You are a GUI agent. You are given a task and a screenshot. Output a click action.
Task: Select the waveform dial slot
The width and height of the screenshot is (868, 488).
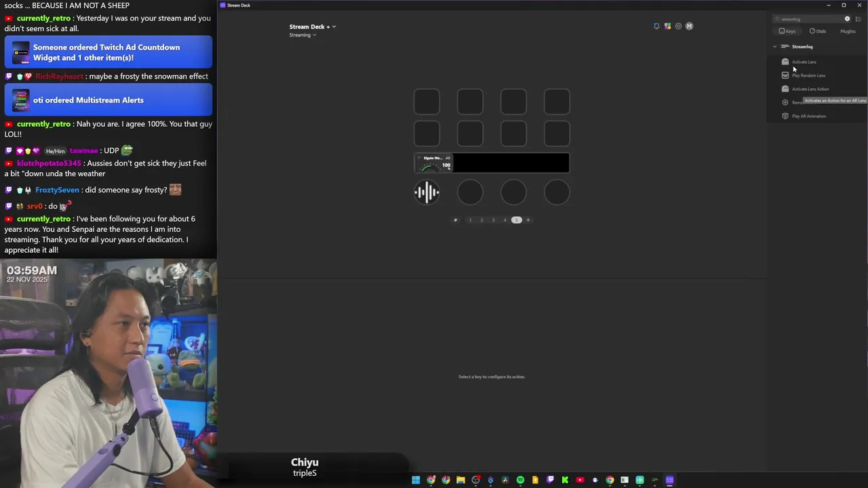427,192
